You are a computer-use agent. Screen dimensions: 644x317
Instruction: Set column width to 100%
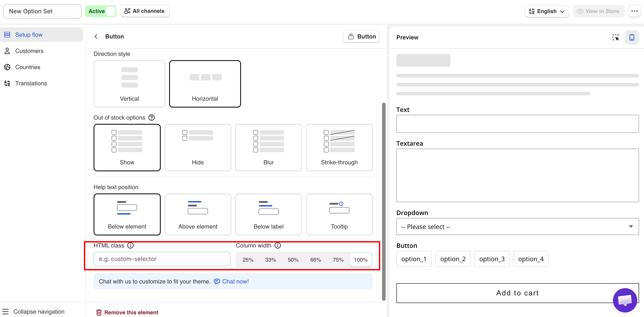pos(361,260)
